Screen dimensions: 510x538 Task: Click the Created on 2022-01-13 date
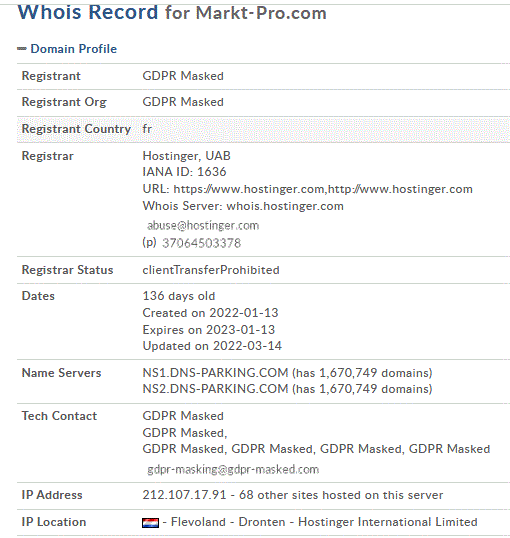[210, 313]
